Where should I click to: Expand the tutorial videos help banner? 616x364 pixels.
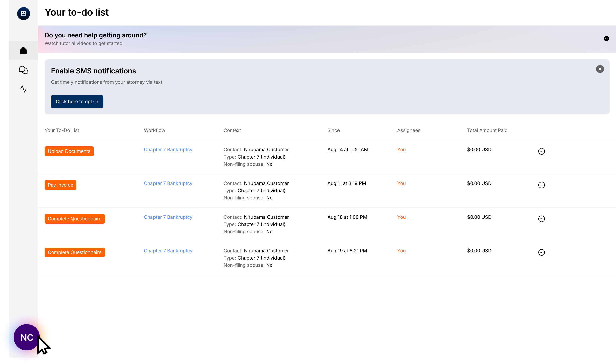(x=606, y=39)
